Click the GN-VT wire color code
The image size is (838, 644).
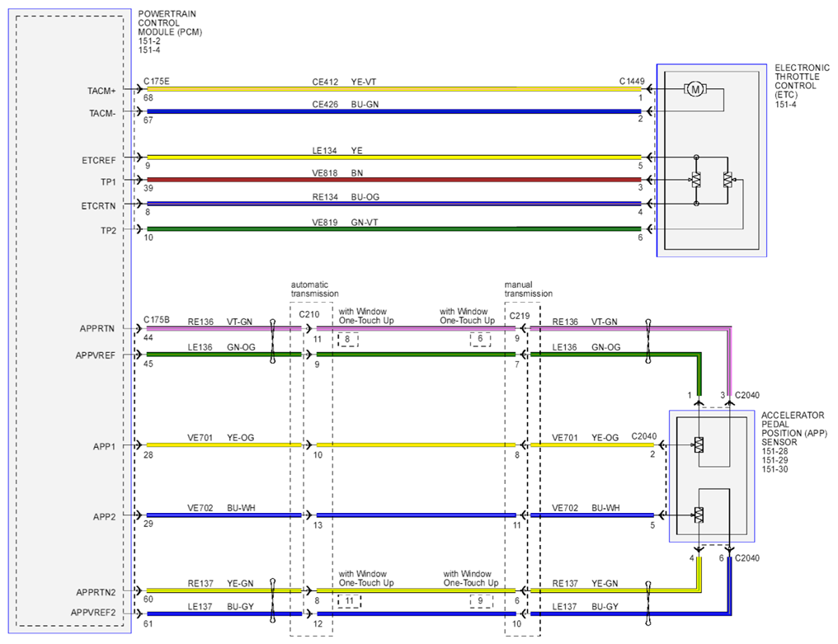364,223
